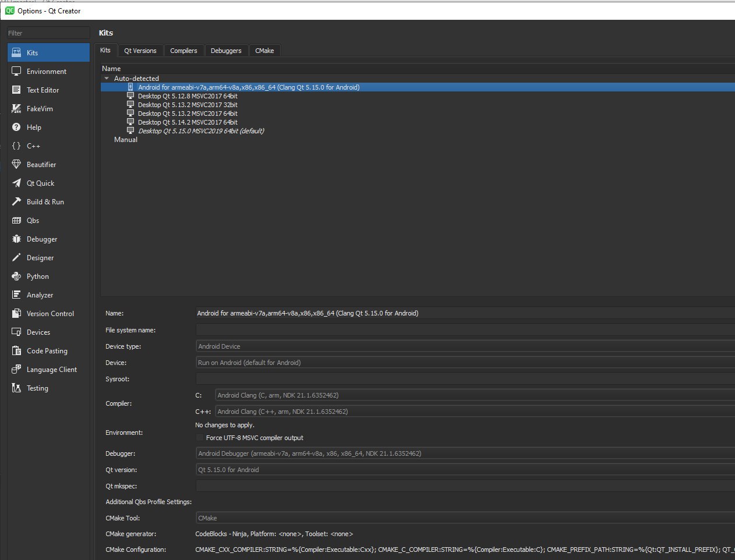
Task: Open the Device type dropdown
Action: (x=465, y=346)
